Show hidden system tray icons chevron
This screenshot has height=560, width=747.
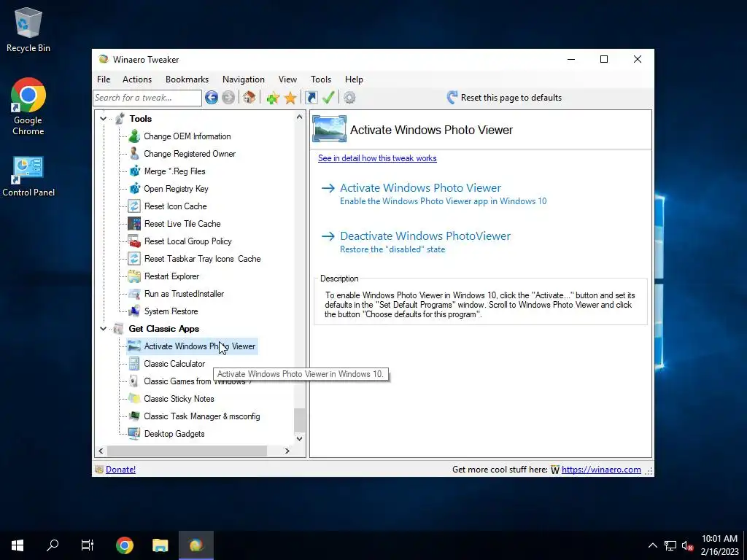[x=653, y=545]
